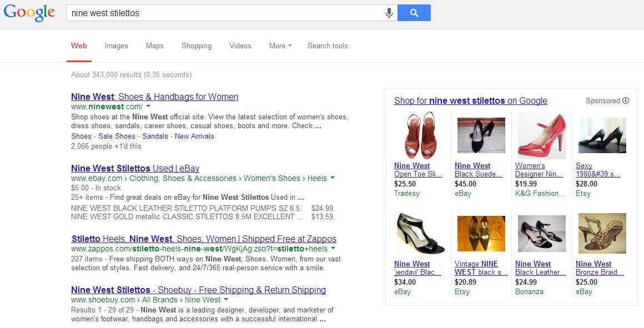Open Nine West Bronze Braid... product link
The width and height of the screenshot is (644, 328).
[x=600, y=268]
